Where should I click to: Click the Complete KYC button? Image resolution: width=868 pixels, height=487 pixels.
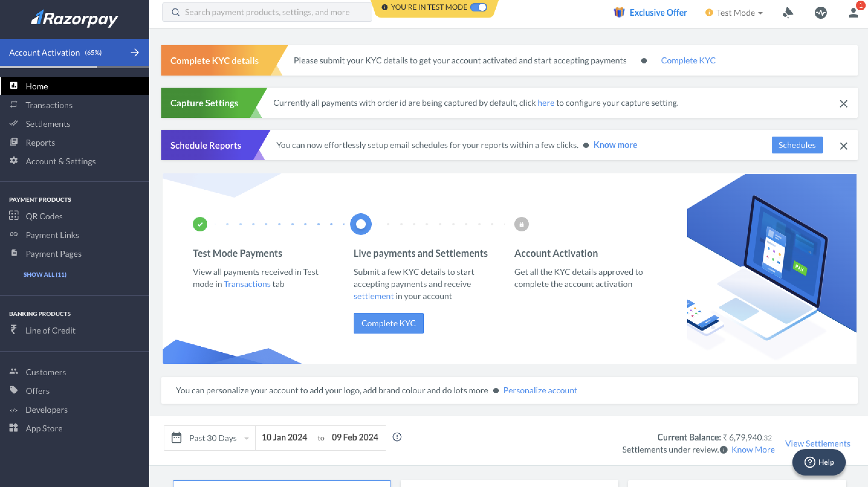388,323
